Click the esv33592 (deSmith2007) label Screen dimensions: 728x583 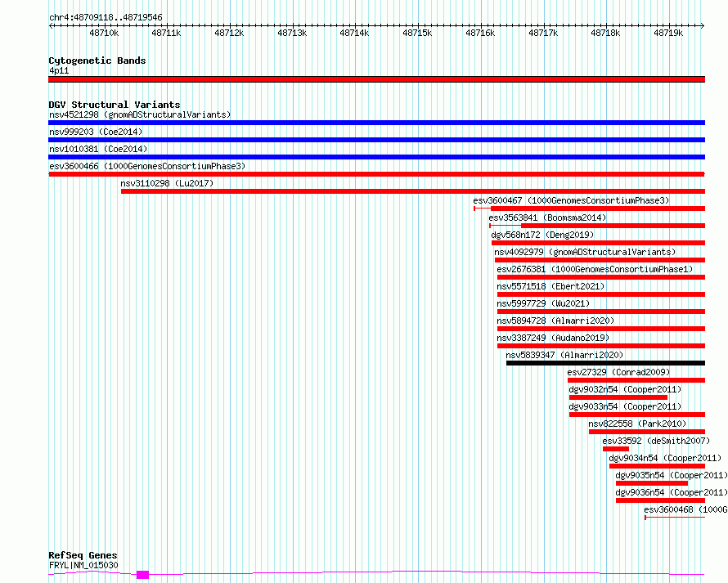click(x=656, y=441)
